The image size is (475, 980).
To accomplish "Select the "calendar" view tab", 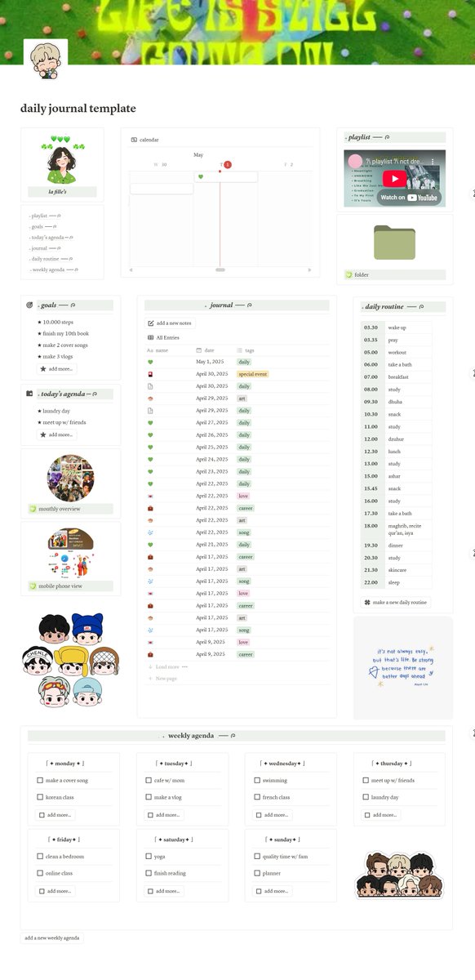I will 145,140.
